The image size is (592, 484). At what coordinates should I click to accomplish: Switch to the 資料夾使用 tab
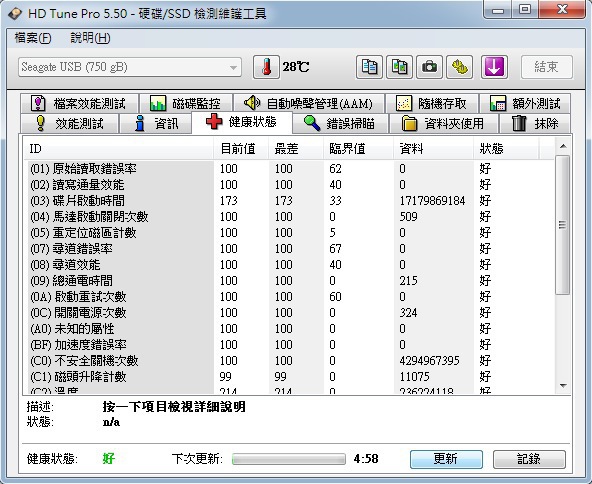tap(443, 123)
